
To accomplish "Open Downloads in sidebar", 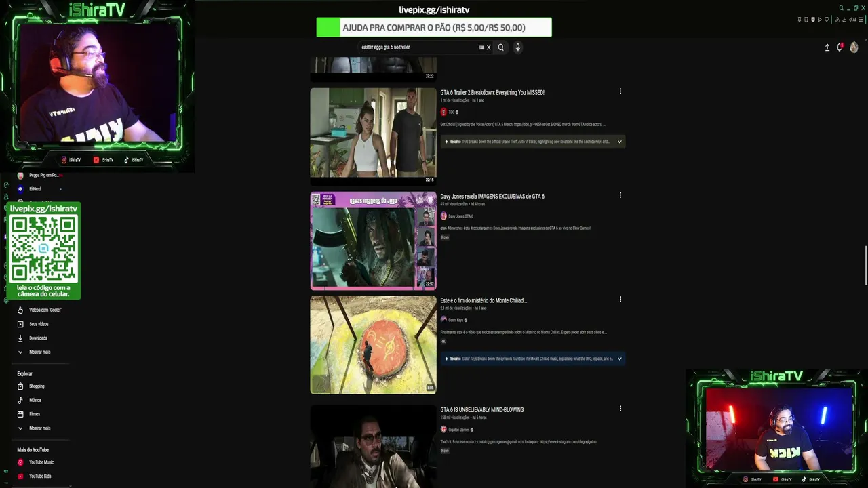I will 38,338.
